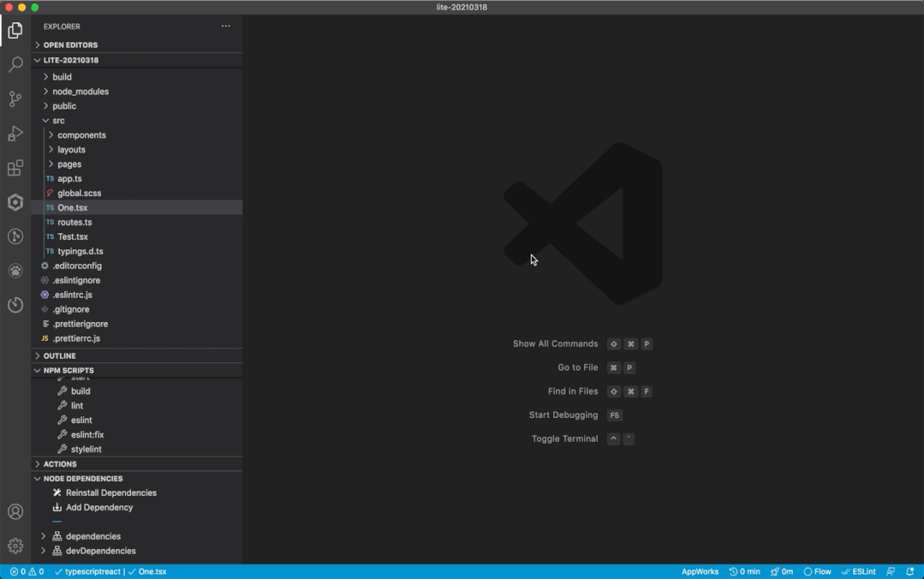Click the notifications bell in status bar
Image resolution: width=924 pixels, height=579 pixels.
pos(909,571)
